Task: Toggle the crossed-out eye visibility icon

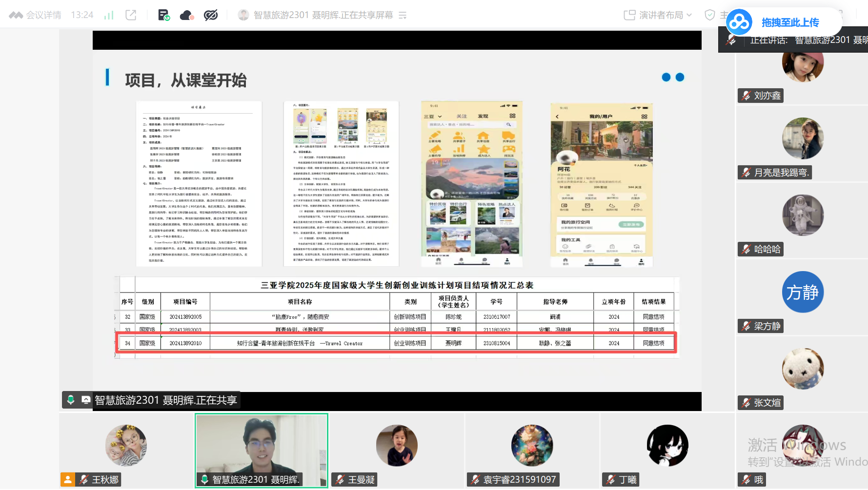Action: [211, 15]
